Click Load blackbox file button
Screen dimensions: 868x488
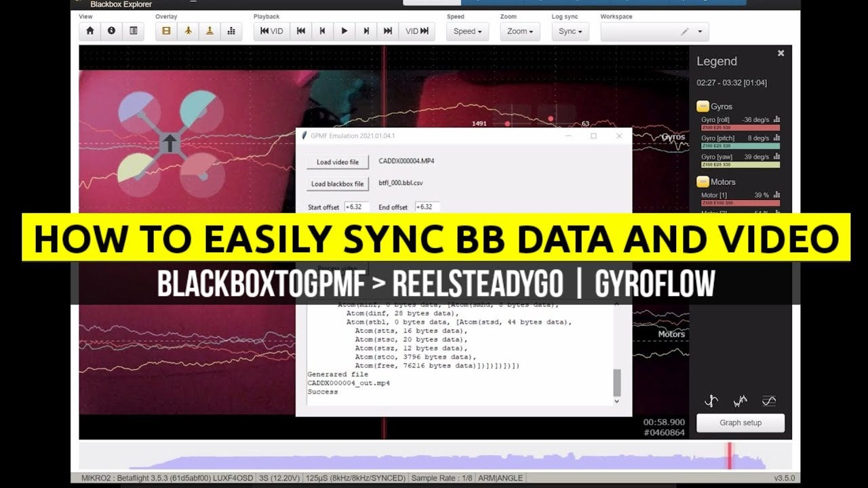coord(338,184)
